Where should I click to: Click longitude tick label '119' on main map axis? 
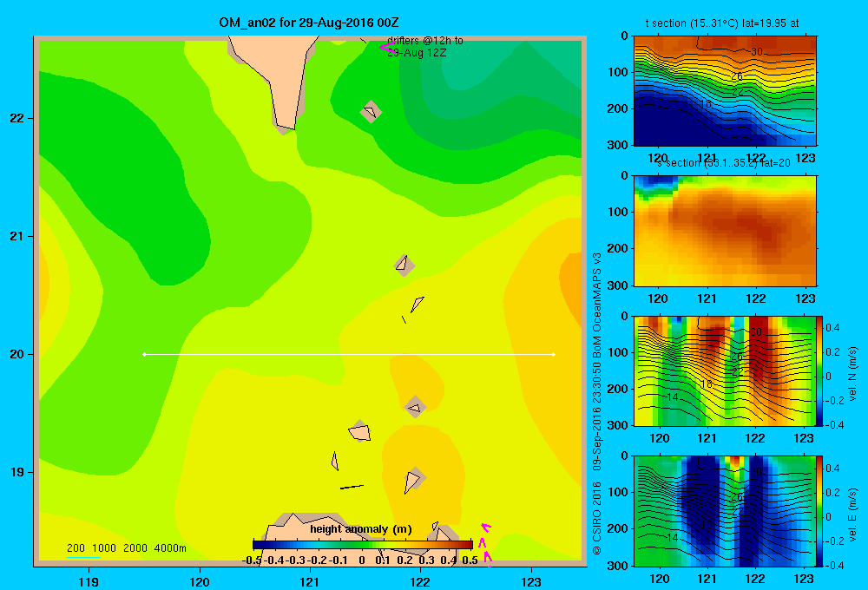coord(89,581)
